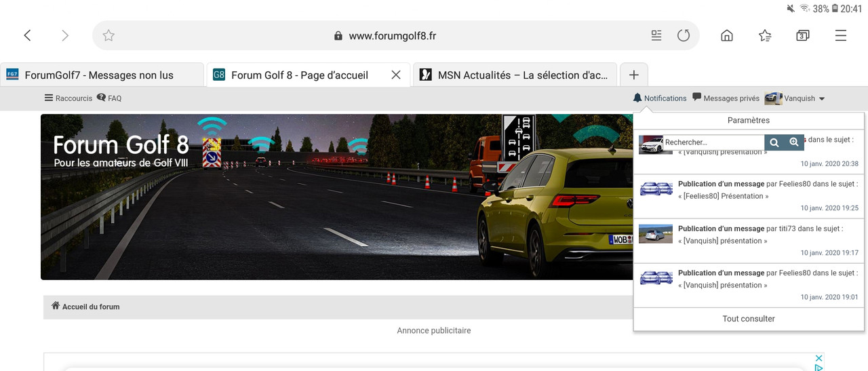Close the Forum Golf 8 tab
Screen dimensions: 868x371
click(x=396, y=75)
